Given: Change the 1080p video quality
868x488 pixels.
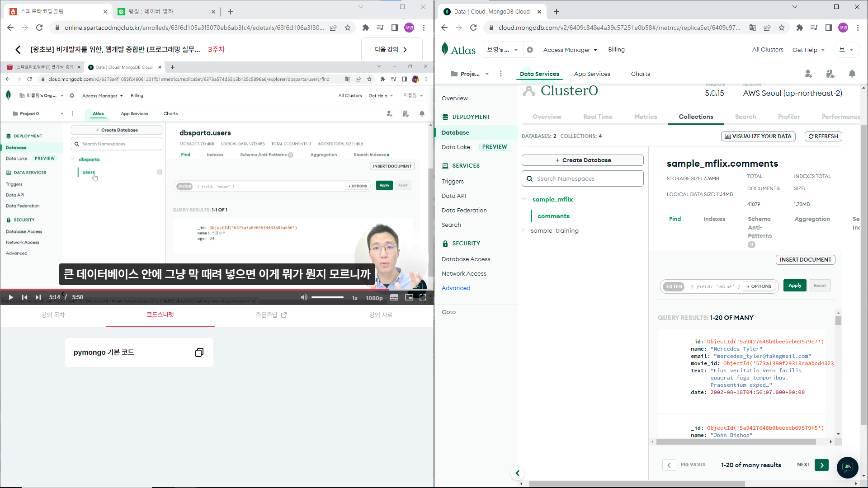Looking at the screenshot, I should point(374,298).
